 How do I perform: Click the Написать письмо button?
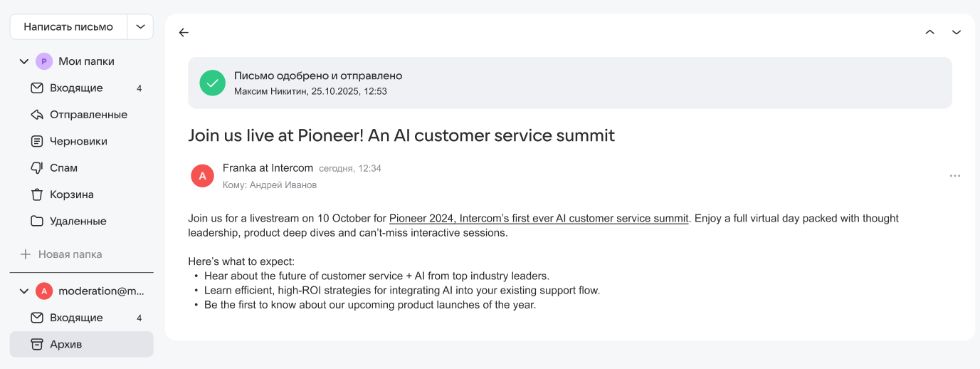pos(68,27)
